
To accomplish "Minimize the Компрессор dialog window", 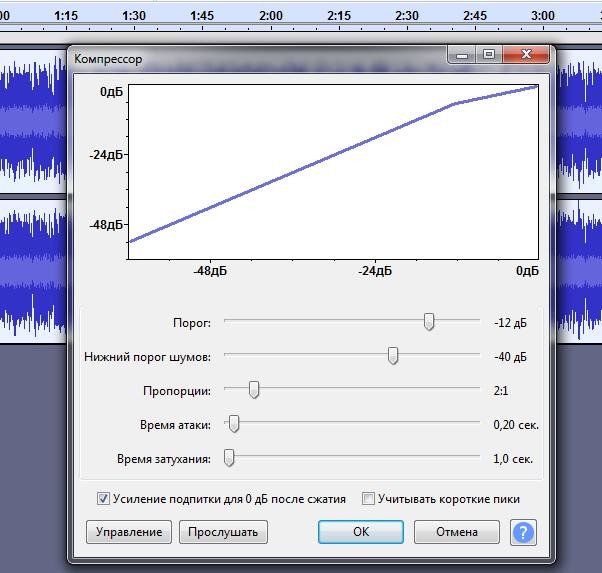I will [463, 56].
